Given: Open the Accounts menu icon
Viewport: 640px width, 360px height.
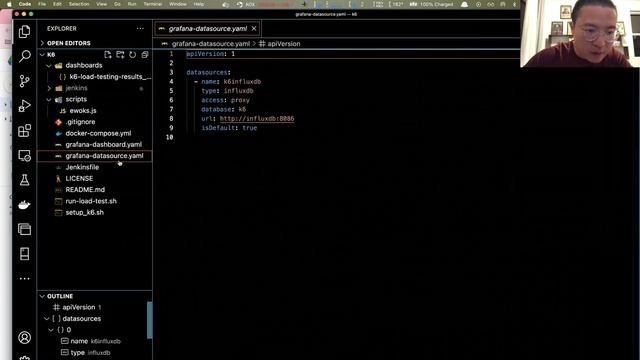Looking at the screenshot, I should click(24, 338).
